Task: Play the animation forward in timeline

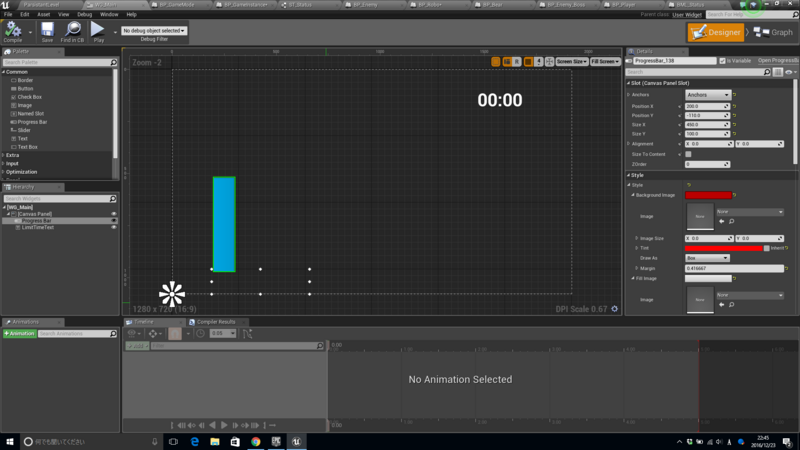Action: coord(223,425)
